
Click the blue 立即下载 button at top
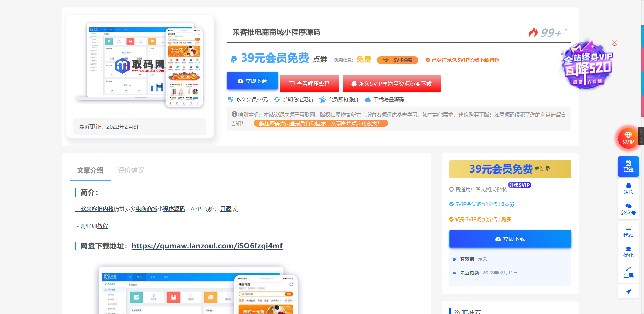[x=253, y=81]
